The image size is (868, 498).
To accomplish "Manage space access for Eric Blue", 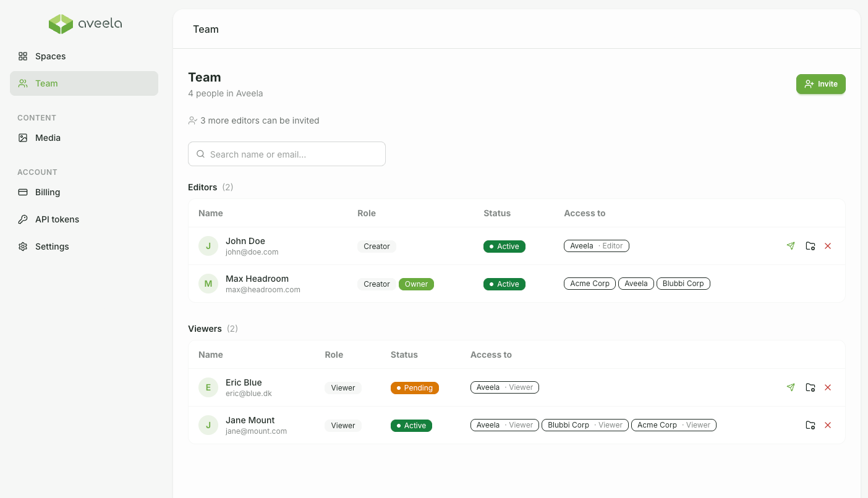I will pyautogui.click(x=811, y=387).
